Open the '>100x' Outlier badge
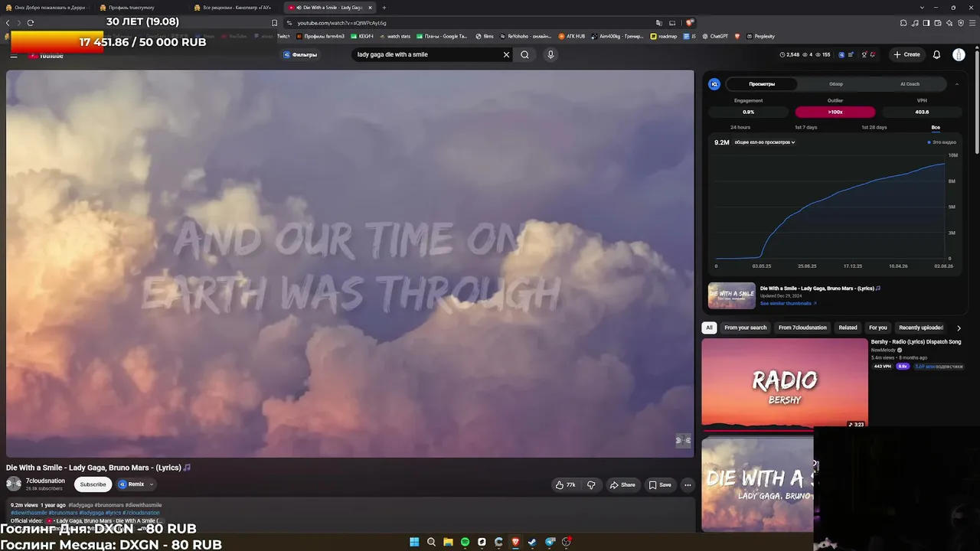980x551 pixels. (x=835, y=112)
